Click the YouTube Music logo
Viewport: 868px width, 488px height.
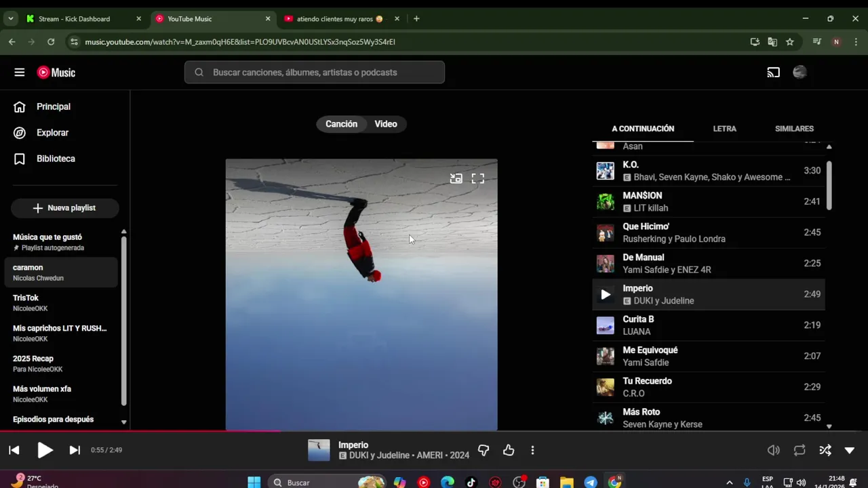[x=56, y=73]
